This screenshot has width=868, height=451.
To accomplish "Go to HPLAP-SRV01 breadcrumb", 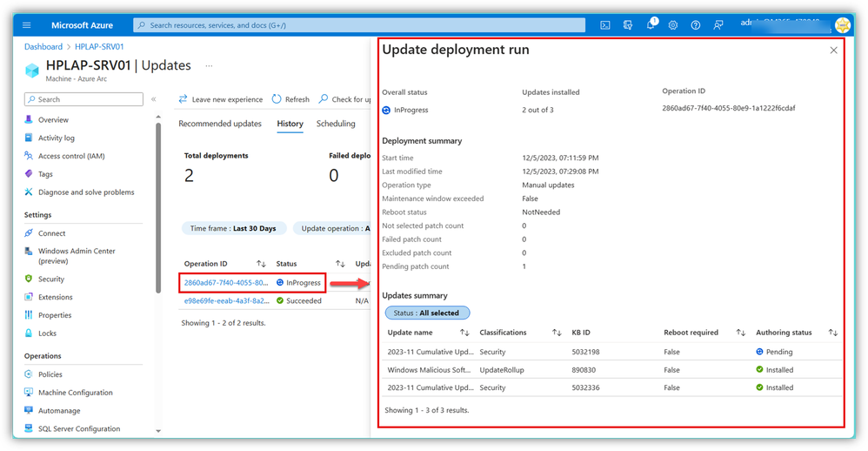I will pyautogui.click(x=99, y=46).
